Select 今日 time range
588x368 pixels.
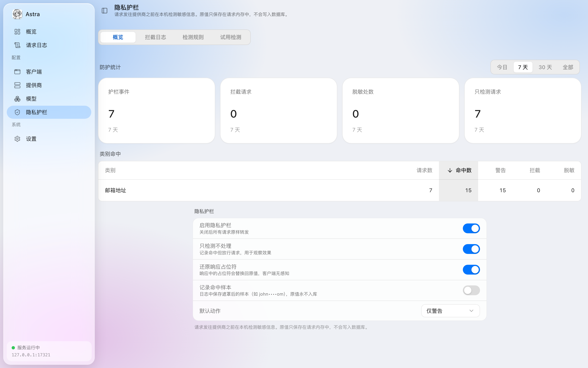pos(502,67)
